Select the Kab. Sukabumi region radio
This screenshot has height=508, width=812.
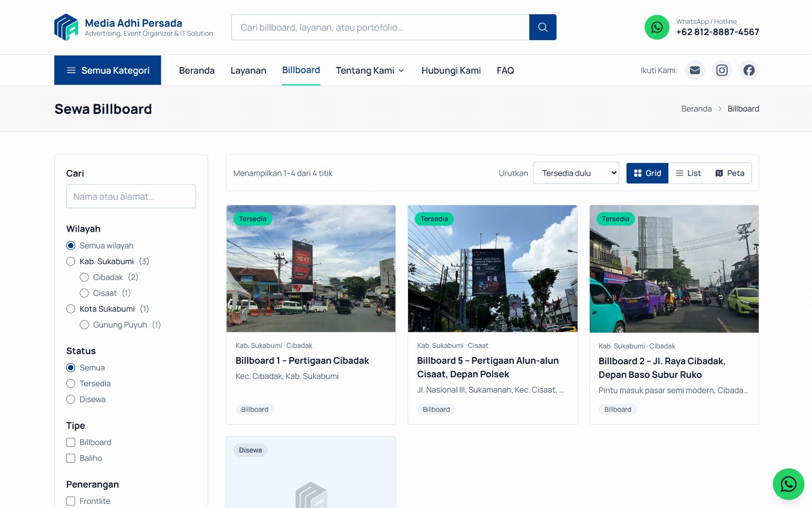(71, 262)
